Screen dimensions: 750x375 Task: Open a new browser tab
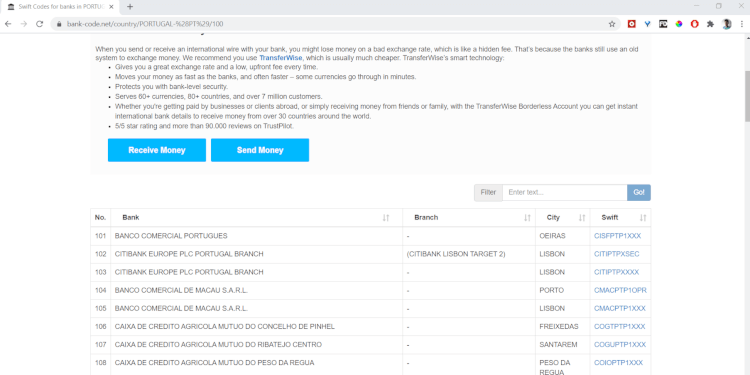(130, 7)
